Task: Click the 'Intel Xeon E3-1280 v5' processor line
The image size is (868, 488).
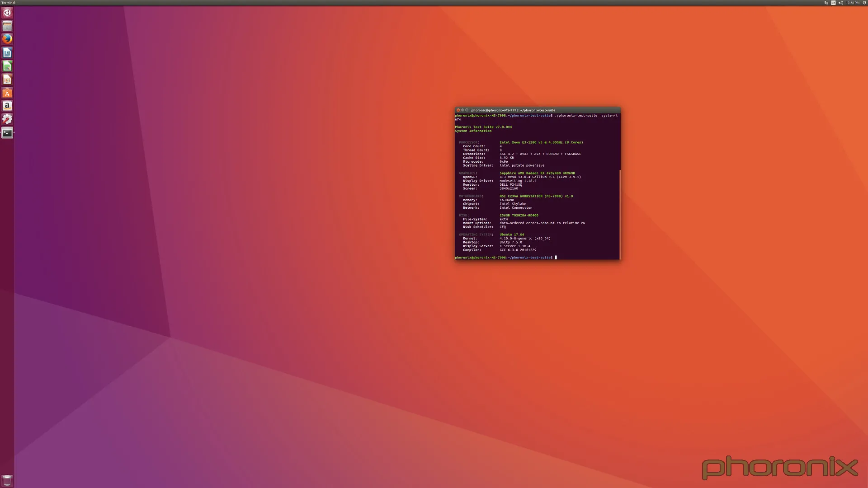Action: pyautogui.click(x=541, y=142)
